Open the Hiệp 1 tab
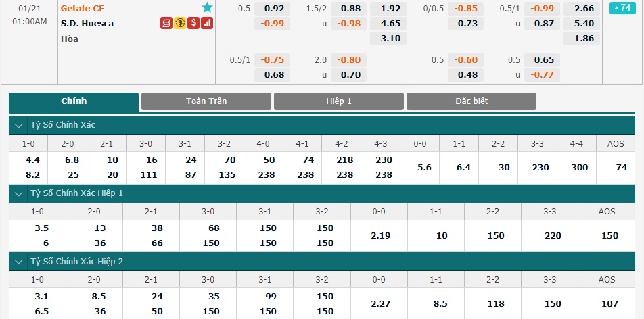644x319 pixels. 339,101
